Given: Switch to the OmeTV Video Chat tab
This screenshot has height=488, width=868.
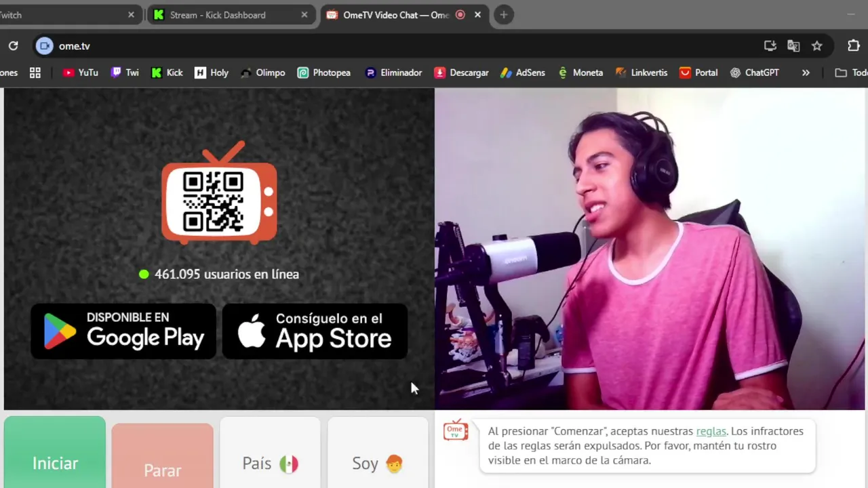Looking at the screenshot, I should (403, 15).
